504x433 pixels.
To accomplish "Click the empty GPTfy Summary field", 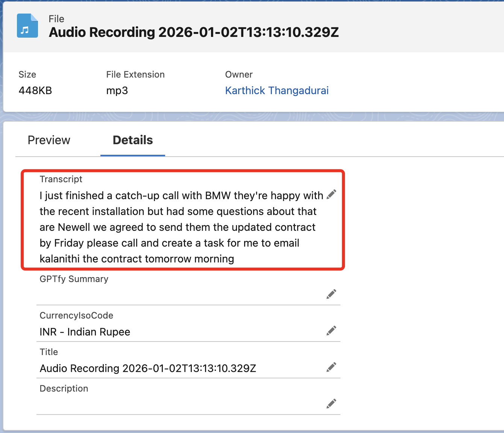I will (x=181, y=295).
